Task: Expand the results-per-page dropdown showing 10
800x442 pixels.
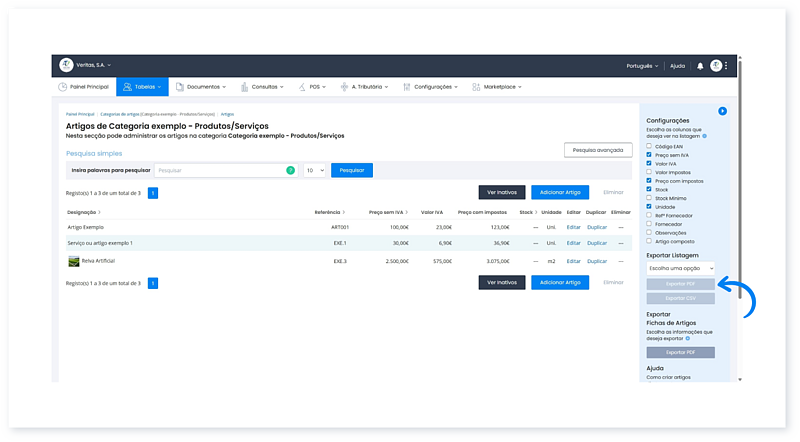Action: point(315,171)
